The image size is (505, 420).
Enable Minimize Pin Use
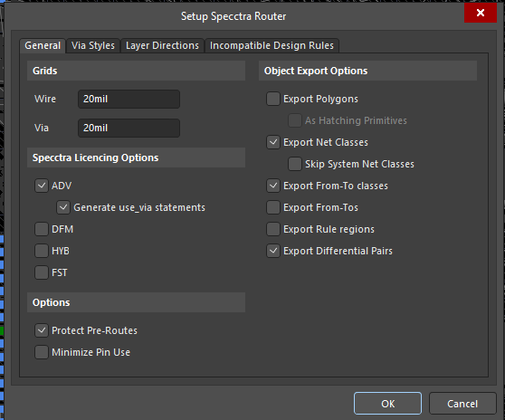42,352
